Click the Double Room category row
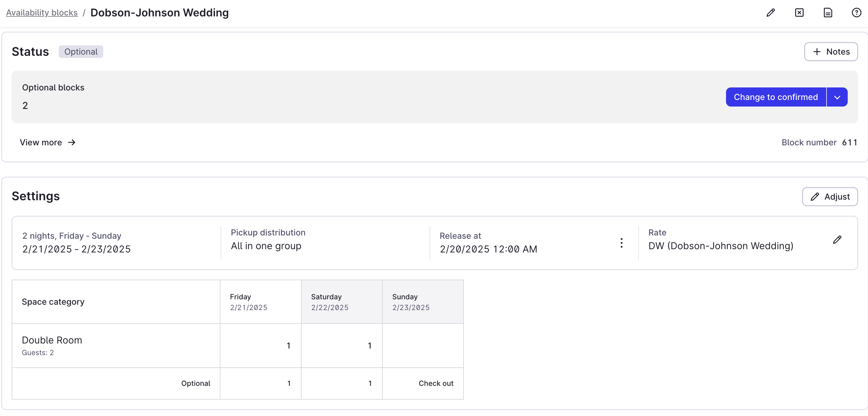Image resolution: width=868 pixels, height=416 pixels. 115,345
